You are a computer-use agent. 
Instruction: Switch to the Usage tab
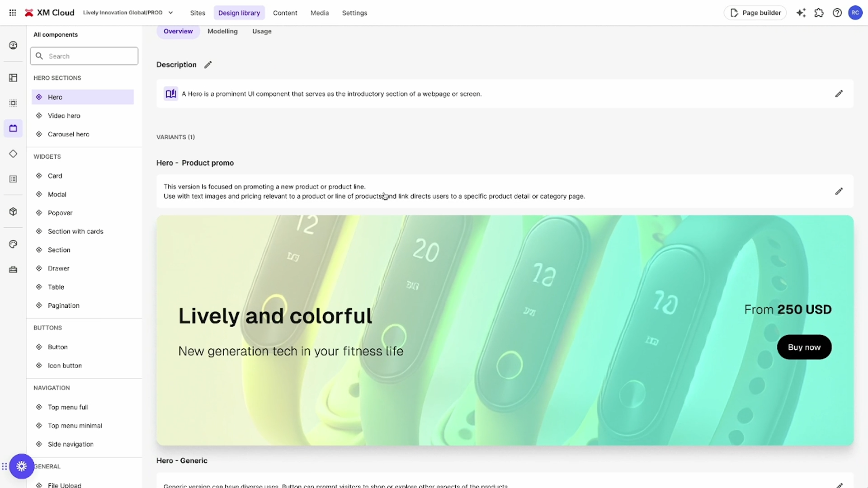click(262, 31)
